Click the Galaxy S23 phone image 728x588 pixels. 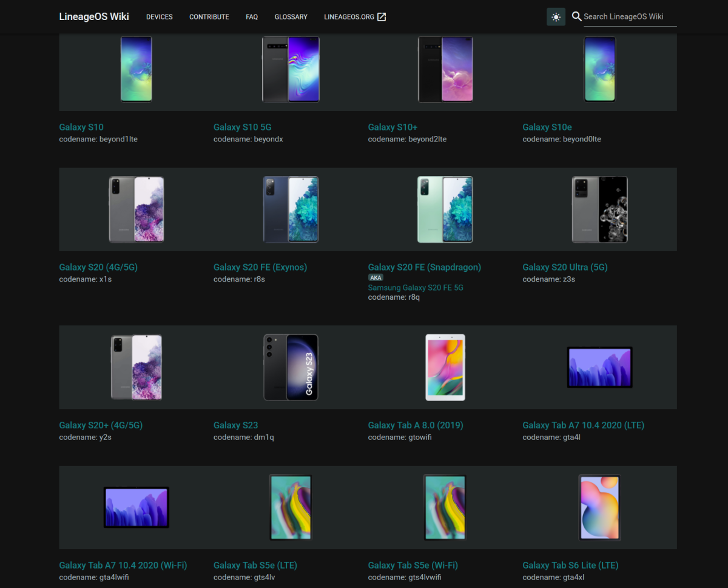coord(291,368)
